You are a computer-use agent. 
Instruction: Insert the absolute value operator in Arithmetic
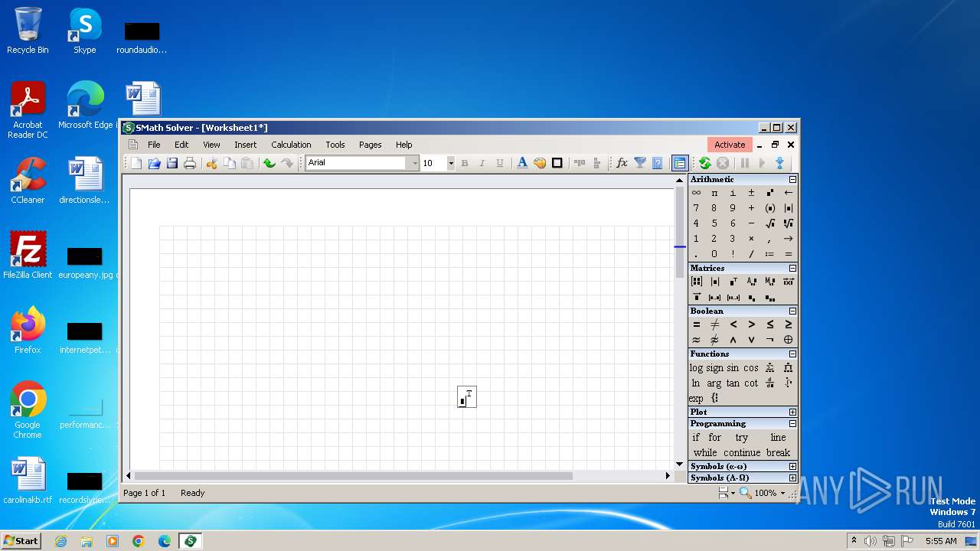tap(789, 208)
